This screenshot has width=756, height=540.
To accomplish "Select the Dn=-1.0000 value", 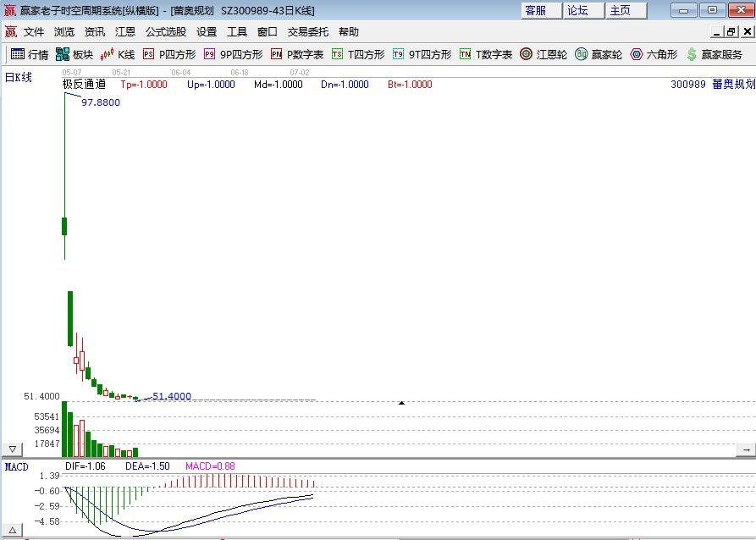I will click(x=345, y=85).
